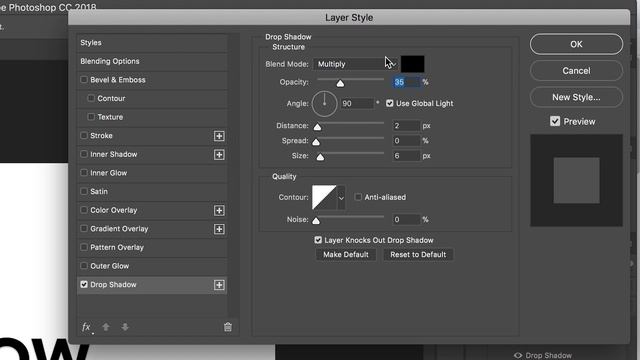Click the Opacity percent input field
The height and width of the screenshot is (360, 640).
click(406, 82)
